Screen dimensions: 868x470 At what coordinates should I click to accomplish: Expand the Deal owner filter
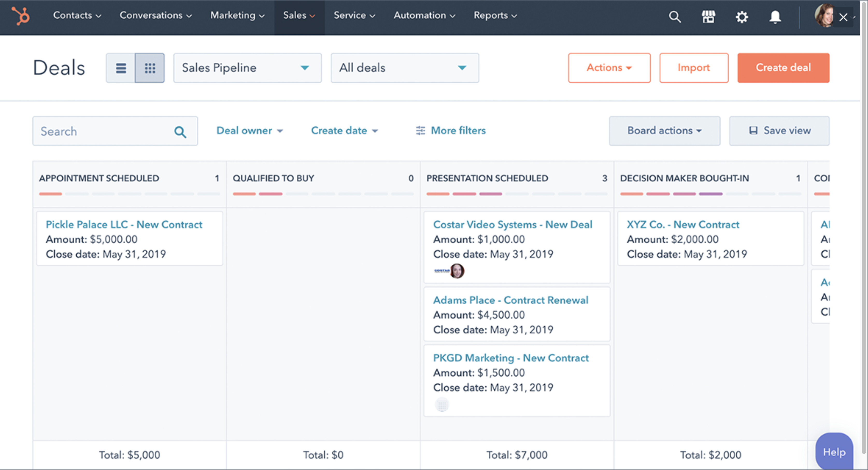[x=249, y=131]
